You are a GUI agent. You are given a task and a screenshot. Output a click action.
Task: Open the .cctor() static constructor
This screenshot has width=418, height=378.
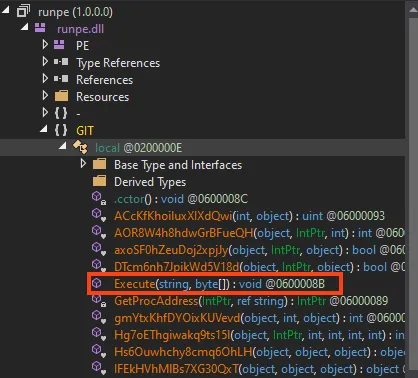click(181, 199)
